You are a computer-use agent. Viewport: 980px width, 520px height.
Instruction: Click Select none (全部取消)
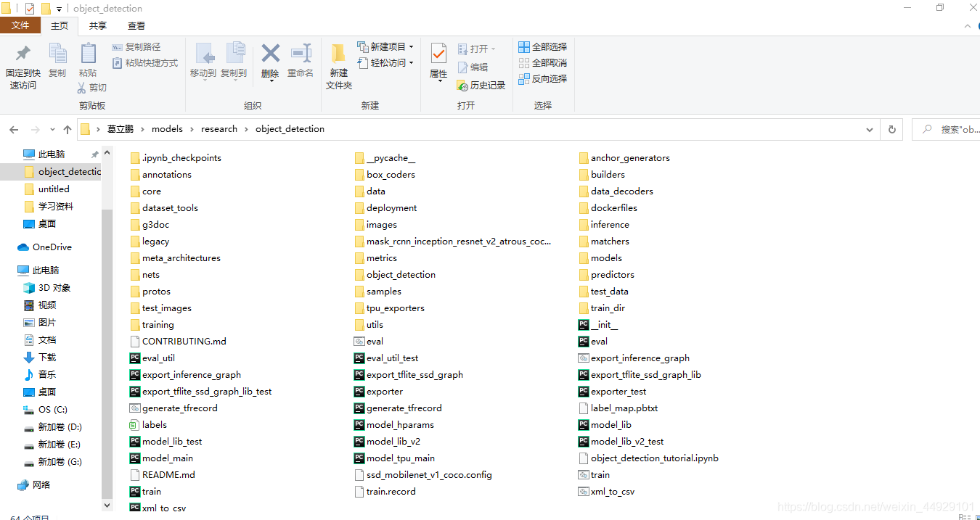coord(542,63)
